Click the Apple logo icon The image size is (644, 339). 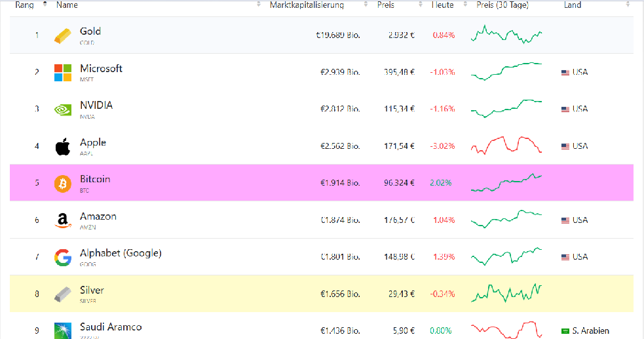click(x=63, y=147)
